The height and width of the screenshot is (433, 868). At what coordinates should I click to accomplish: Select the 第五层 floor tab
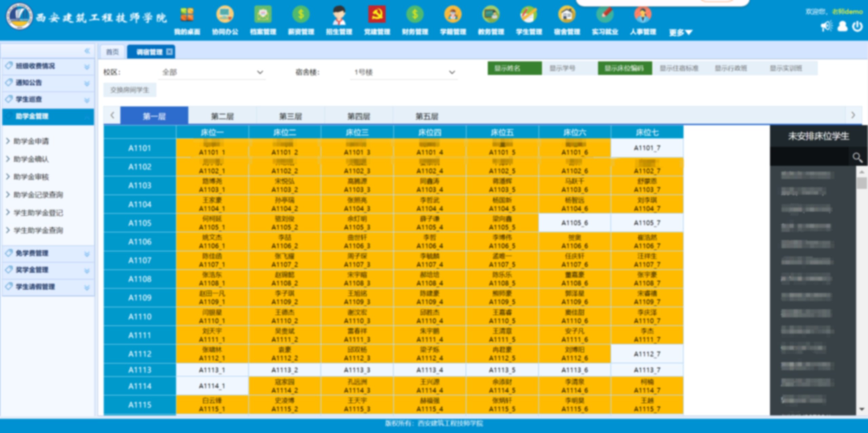427,116
